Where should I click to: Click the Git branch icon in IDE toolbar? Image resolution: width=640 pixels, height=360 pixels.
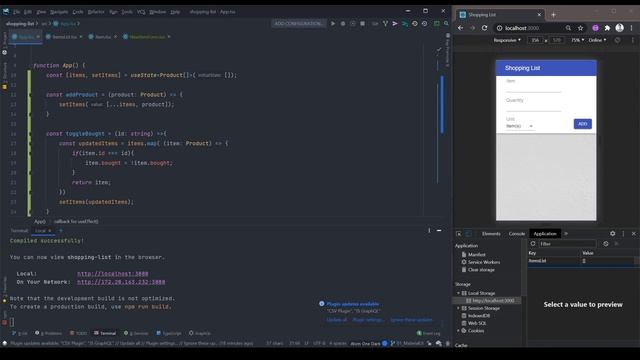click(385, 24)
